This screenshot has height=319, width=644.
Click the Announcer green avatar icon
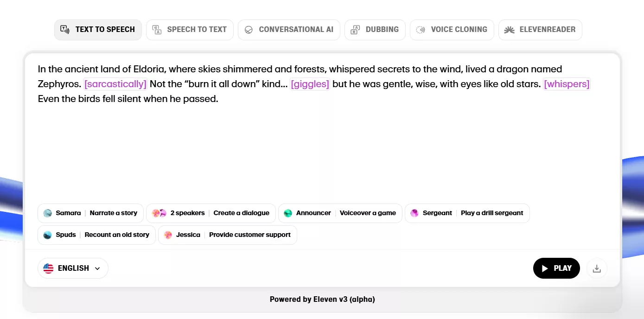(288, 213)
